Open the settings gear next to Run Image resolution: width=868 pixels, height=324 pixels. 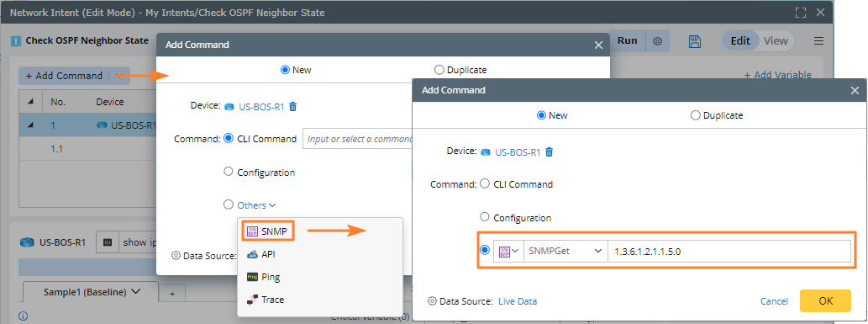(x=657, y=41)
